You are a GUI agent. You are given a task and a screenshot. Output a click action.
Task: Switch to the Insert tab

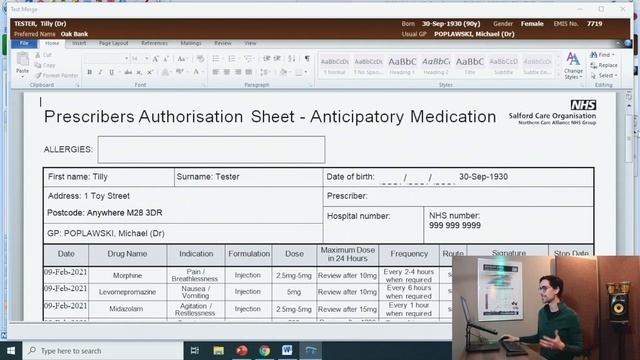[x=79, y=43]
